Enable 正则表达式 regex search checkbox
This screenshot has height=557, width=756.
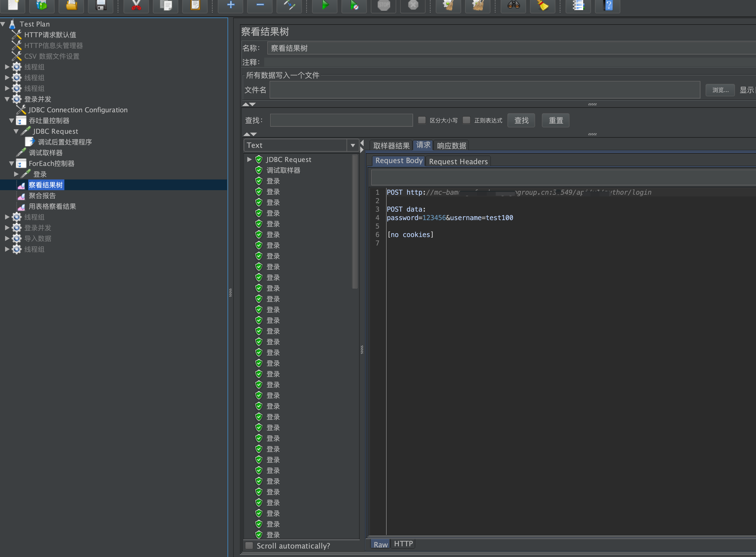point(466,120)
